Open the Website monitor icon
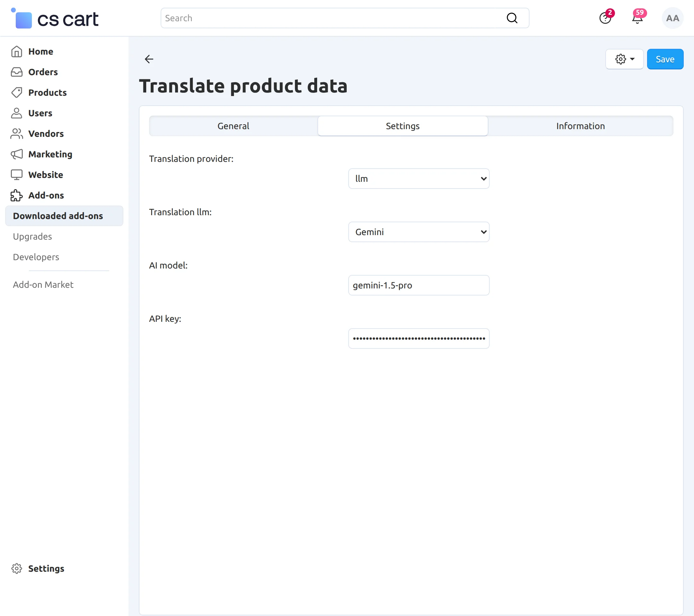 (17, 175)
